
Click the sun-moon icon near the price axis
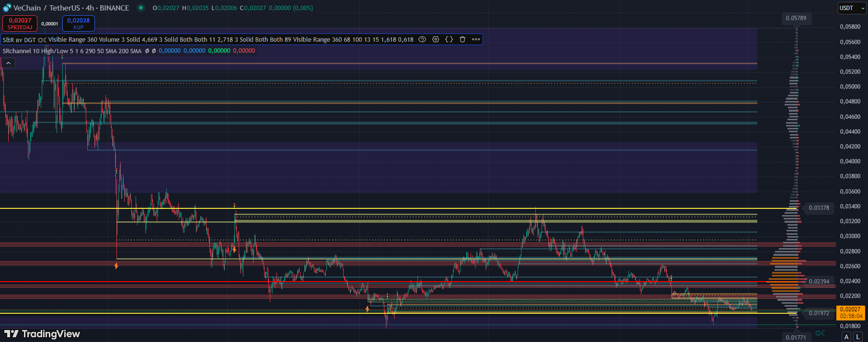[x=820, y=333]
